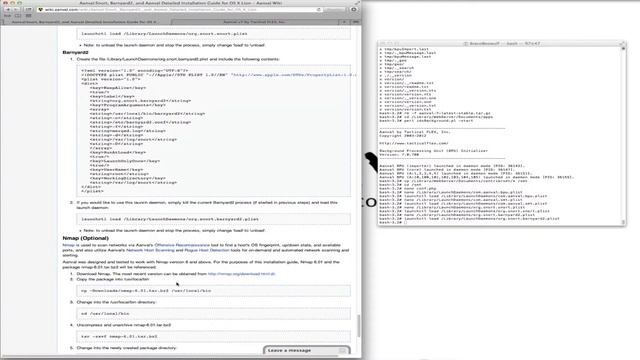This screenshot has height=360, width=640.
Task: Go back using Safari's back arrow
Action: click(x=7, y=9)
